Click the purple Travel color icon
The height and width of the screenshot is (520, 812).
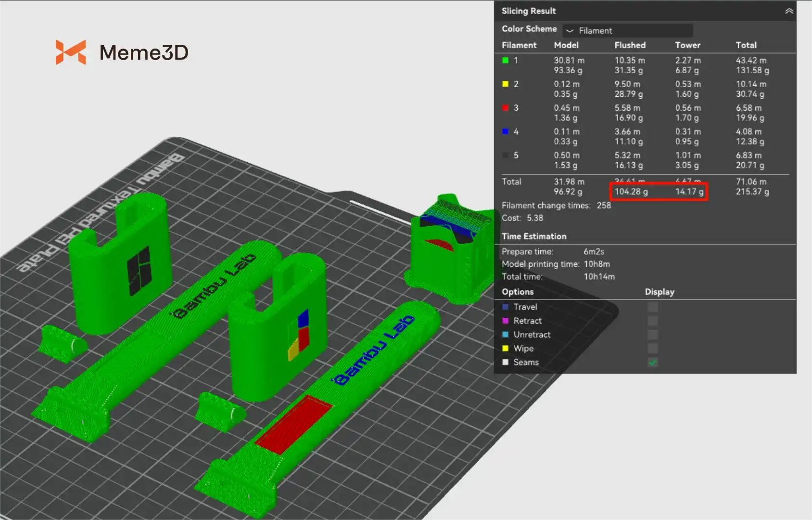pos(506,307)
